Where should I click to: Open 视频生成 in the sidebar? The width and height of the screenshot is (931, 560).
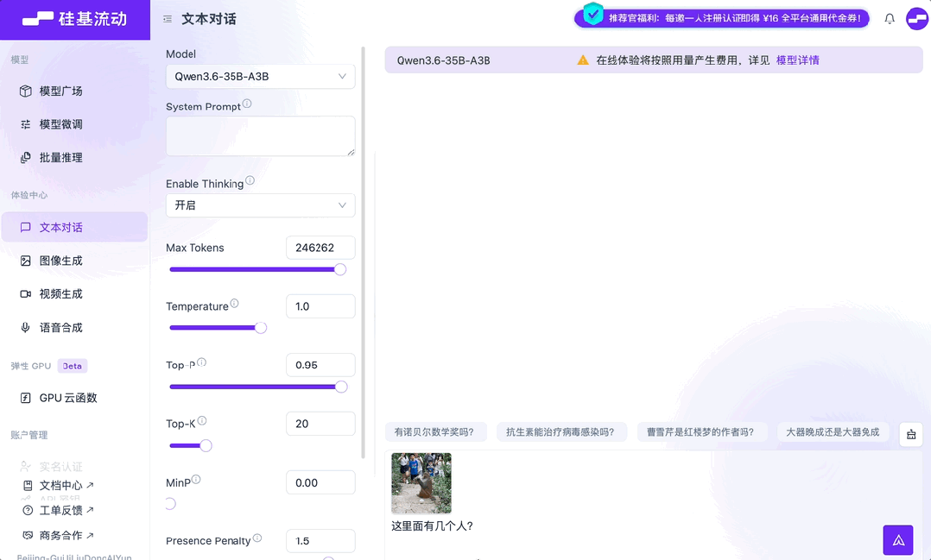point(75,293)
